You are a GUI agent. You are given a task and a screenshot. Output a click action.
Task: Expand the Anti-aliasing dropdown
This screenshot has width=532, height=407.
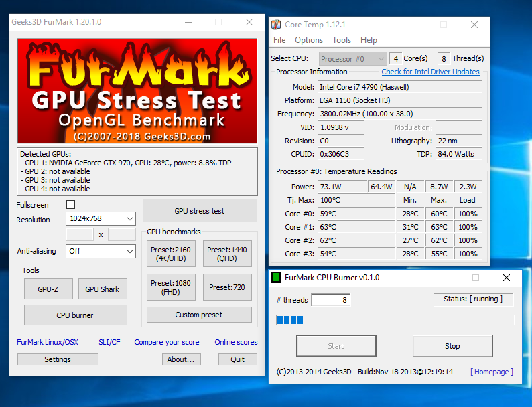pos(101,251)
